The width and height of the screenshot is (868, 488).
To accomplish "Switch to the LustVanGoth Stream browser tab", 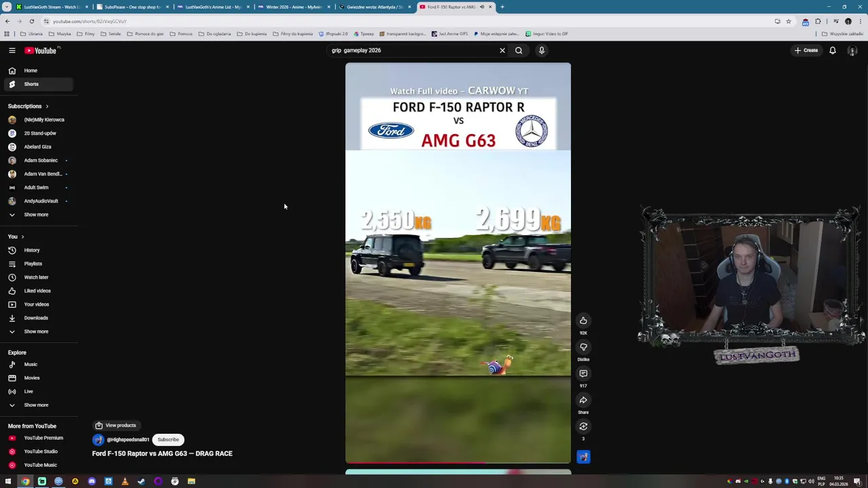I will click(52, 7).
